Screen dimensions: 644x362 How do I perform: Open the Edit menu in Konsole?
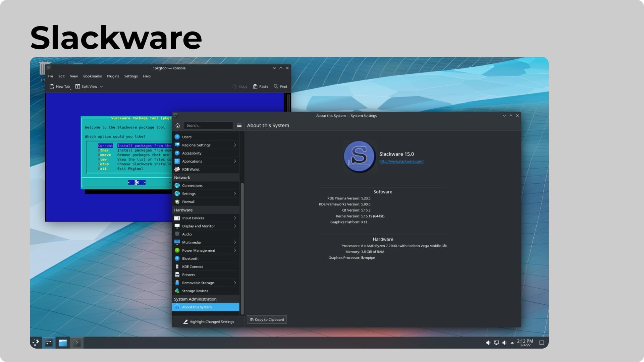point(61,76)
